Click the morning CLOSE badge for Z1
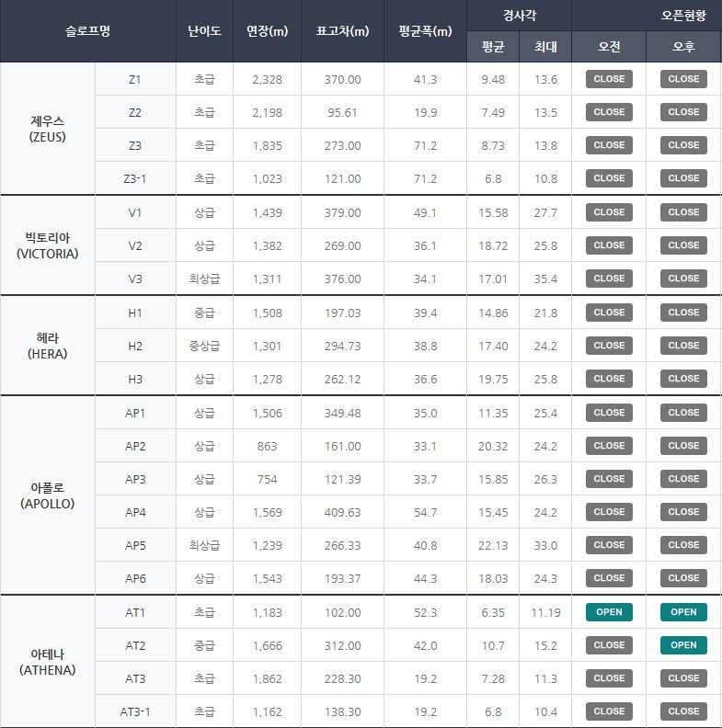 pyautogui.click(x=609, y=79)
